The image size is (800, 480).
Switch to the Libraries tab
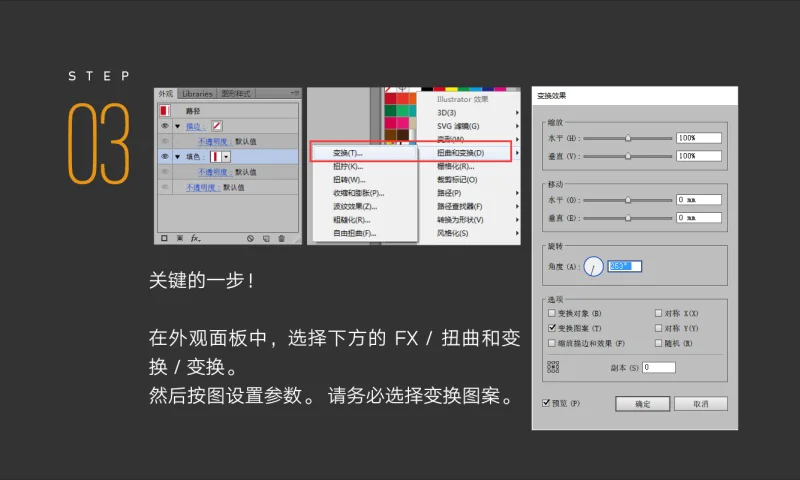point(197,94)
